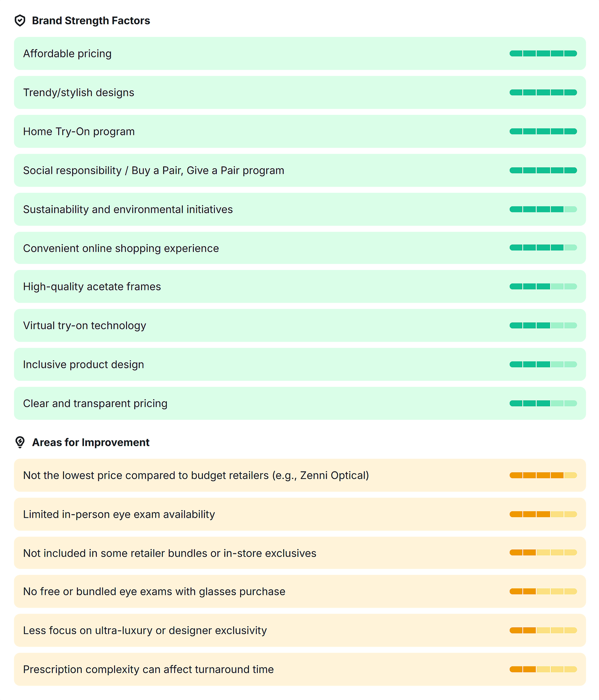599x700 pixels.
Task: Click the Limited in-person eye exam rating bar
Action: 543,514
